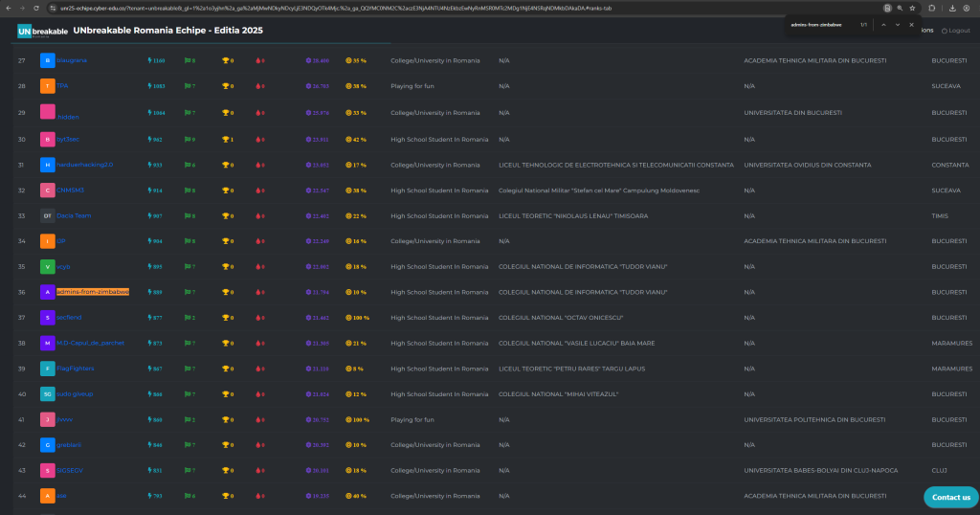This screenshot has height=515, width=980.
Task: Close the browser find bar
Action: 911,24
